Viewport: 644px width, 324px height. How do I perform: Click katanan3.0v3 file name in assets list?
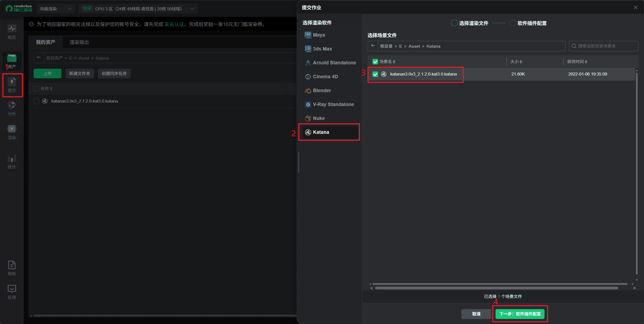[85, 101]
